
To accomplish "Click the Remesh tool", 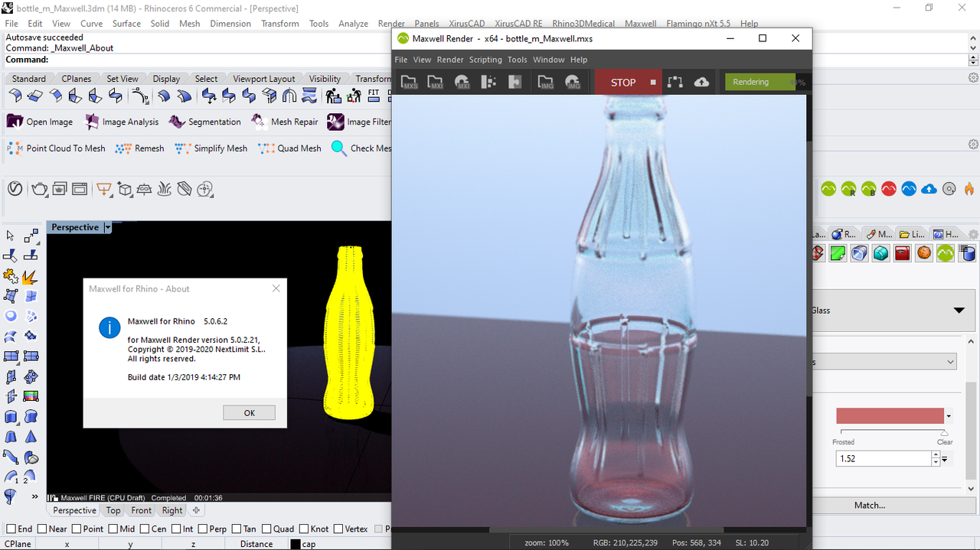I will point(139,148).
